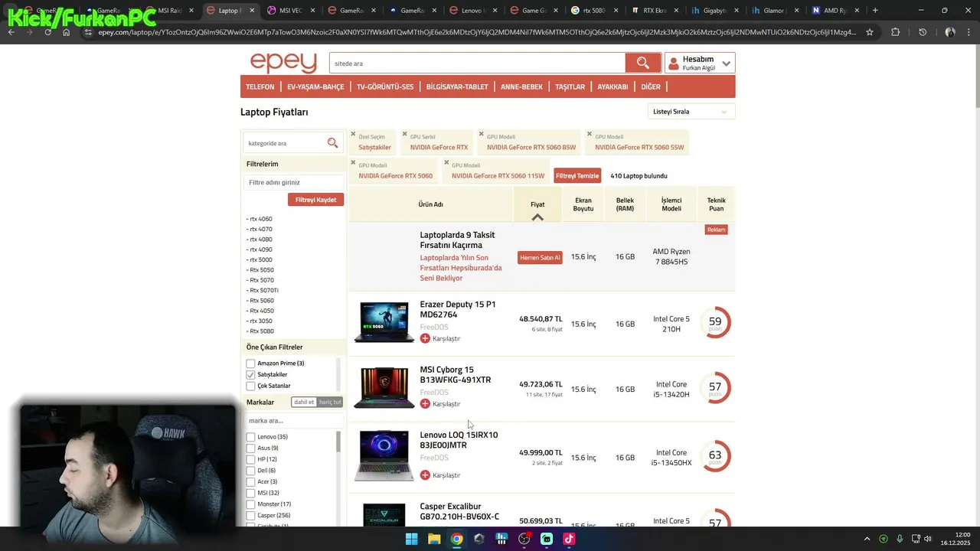Click the microphone icon in system tray
This screenshot has width=980, height=551.
(900, 539)
